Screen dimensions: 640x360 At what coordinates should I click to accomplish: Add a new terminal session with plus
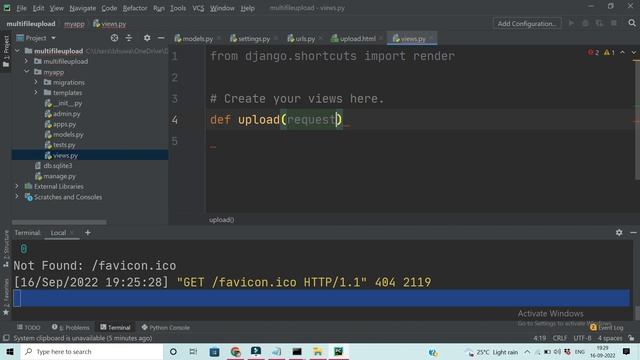pyautogui.click(x=88, y=233)
